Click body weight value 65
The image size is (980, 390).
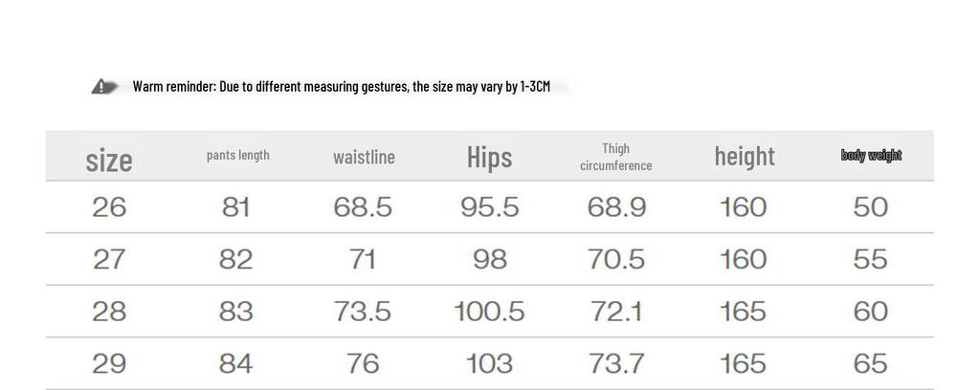(870, 363)
